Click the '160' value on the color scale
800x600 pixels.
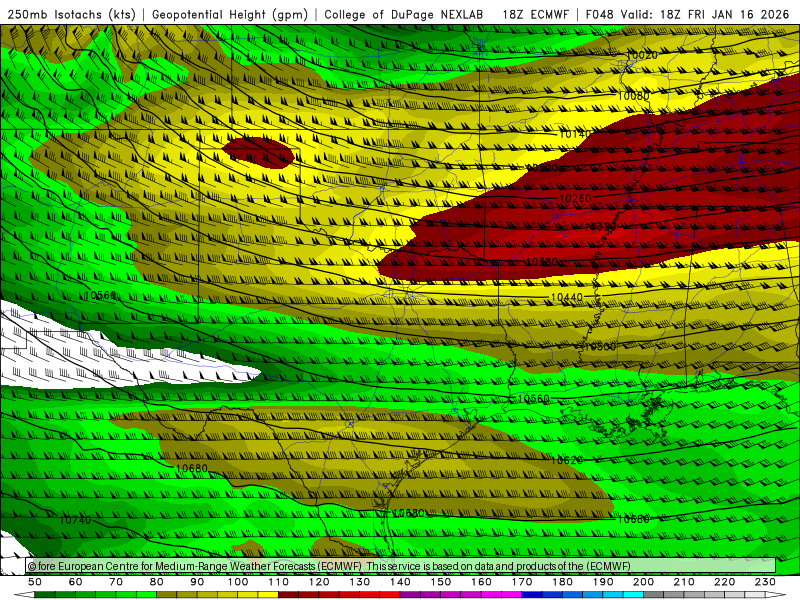click(x=481, y=582)
